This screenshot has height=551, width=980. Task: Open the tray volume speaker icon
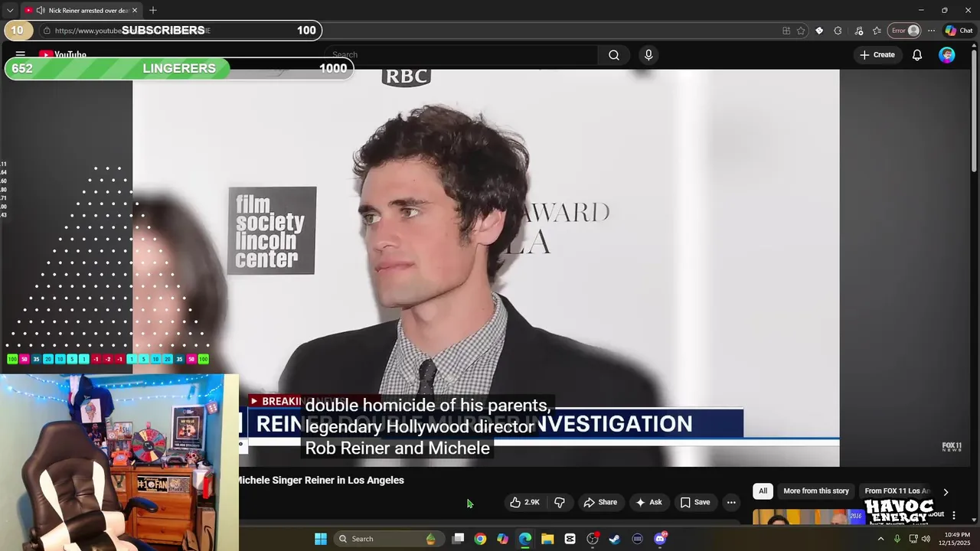pos(926,539)
